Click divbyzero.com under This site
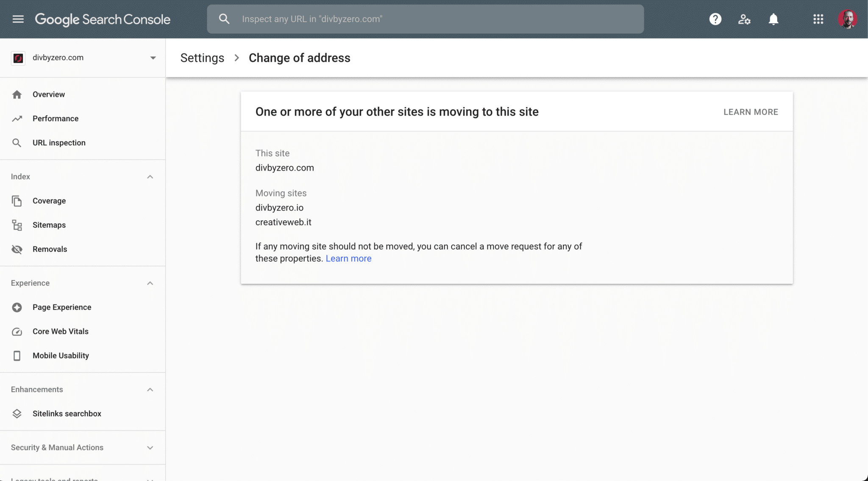Viewport: 868px width, 481px height. click(284, 168)
